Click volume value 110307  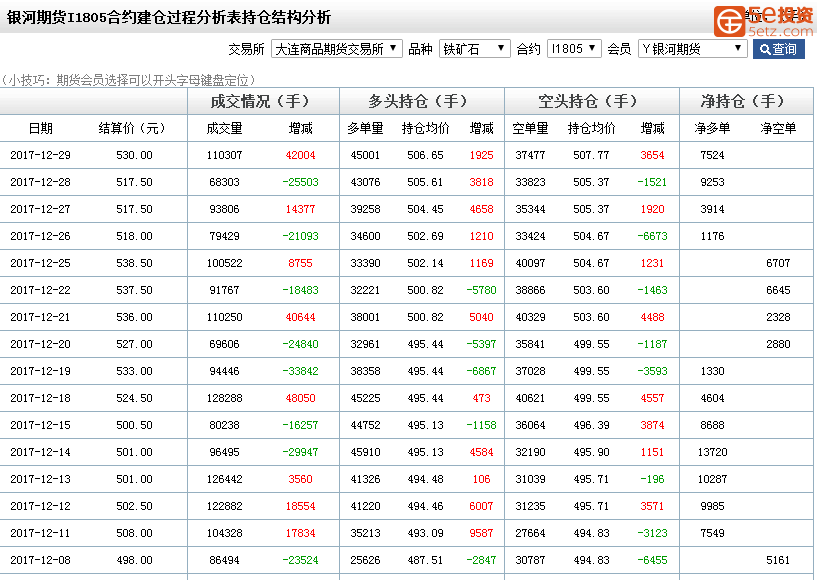pyautogui.click(x=224, y=155)
